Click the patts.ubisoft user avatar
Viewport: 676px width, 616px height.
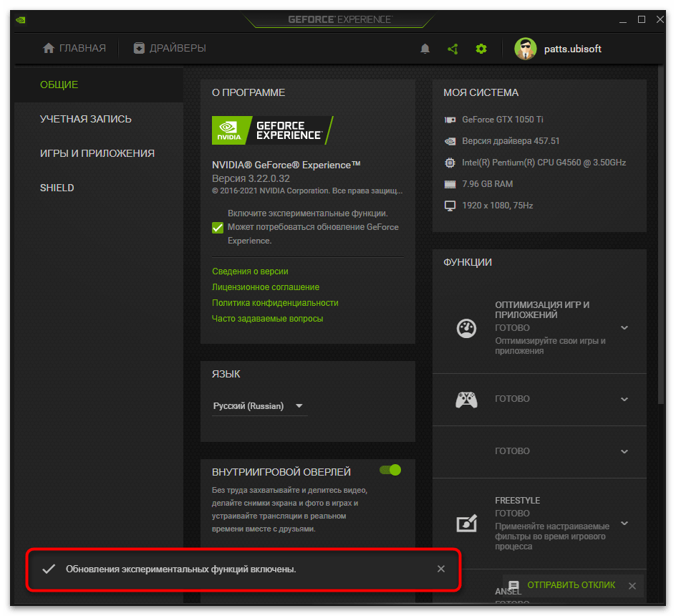(x=525, y=49)
